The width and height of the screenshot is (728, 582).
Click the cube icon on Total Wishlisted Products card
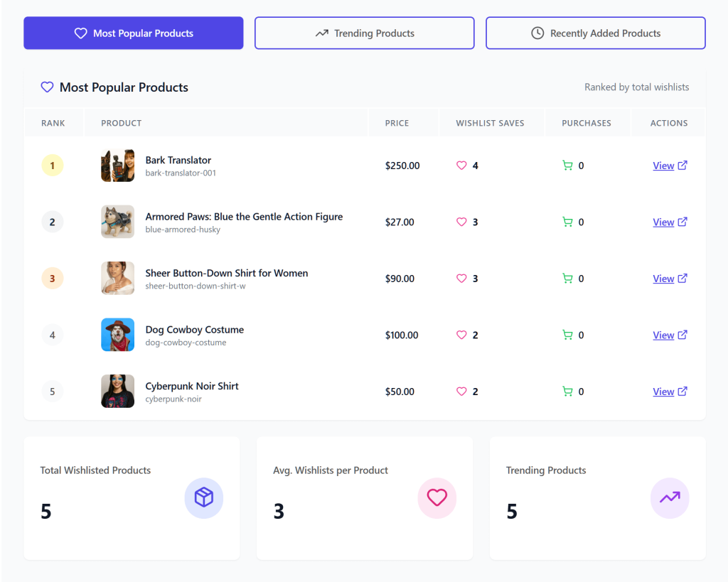pos(204,497)
